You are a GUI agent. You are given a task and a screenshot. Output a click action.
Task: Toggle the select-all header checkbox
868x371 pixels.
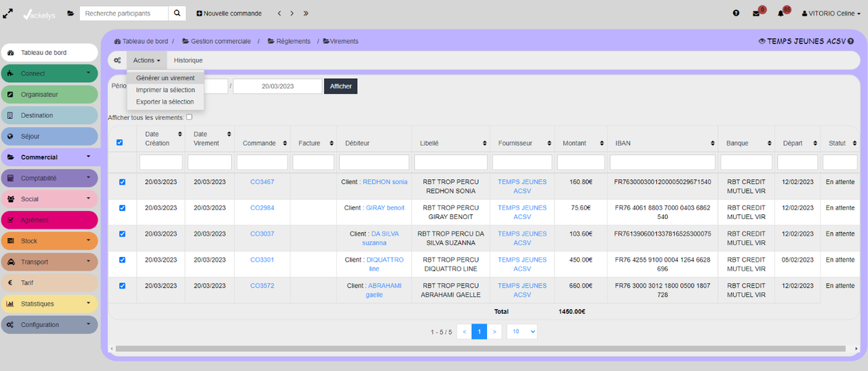(120, 142)
